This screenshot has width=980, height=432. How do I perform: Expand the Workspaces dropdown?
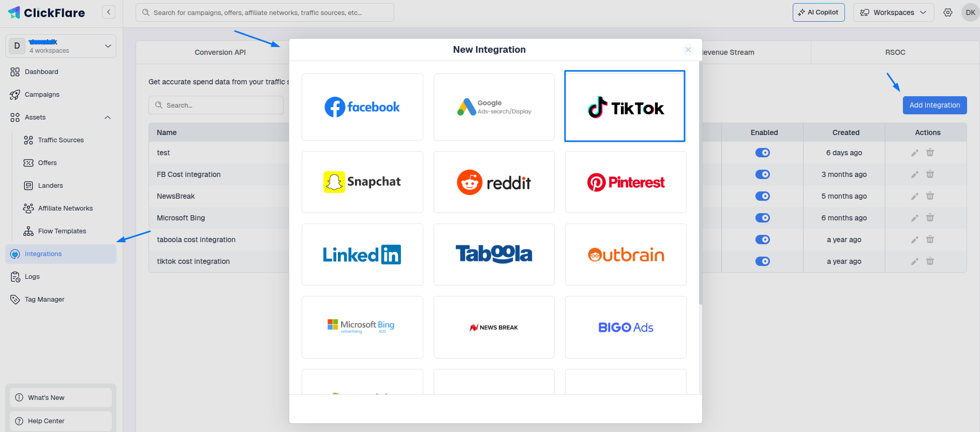[894, 12]
